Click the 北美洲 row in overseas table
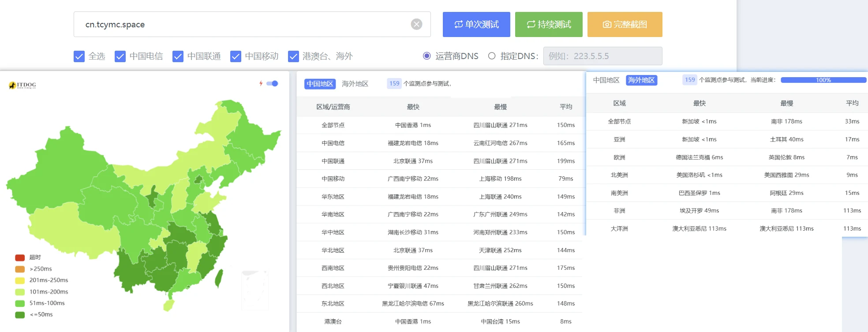This screenshot has width=868, height=332. click(726, 175)
